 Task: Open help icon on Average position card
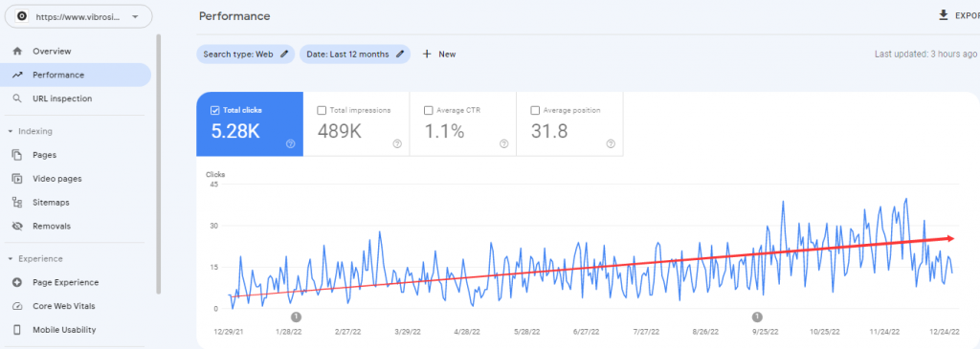(611, 143)
